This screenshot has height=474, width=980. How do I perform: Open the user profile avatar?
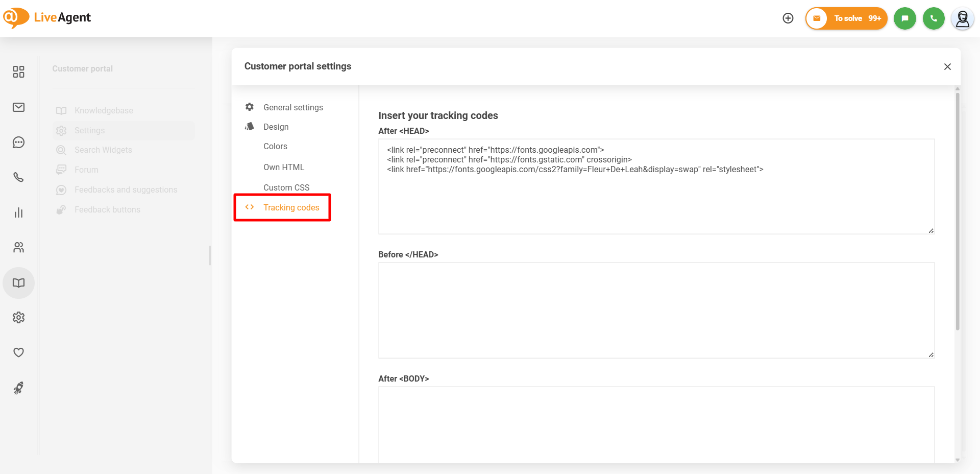[x=962, y=19]
